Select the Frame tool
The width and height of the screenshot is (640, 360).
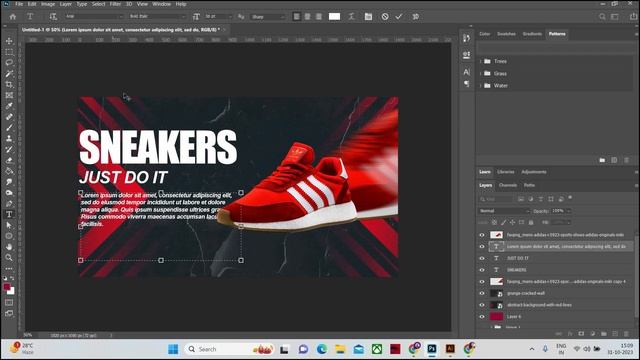(9, 95)
